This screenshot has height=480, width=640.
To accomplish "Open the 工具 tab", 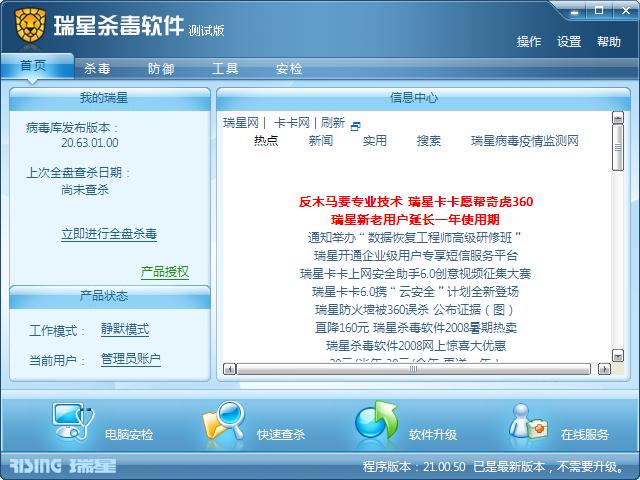I will tap(225, 68).
